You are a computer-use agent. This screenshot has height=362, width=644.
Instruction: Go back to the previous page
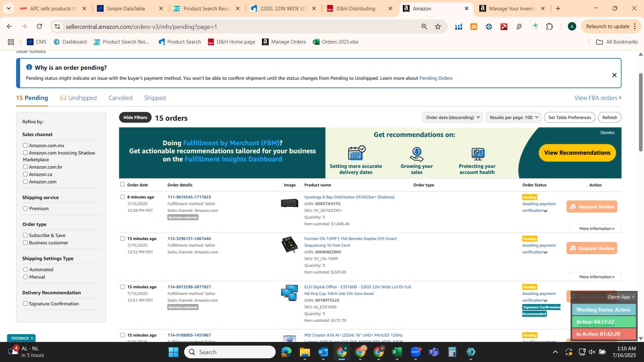click(x=9, y=26)
